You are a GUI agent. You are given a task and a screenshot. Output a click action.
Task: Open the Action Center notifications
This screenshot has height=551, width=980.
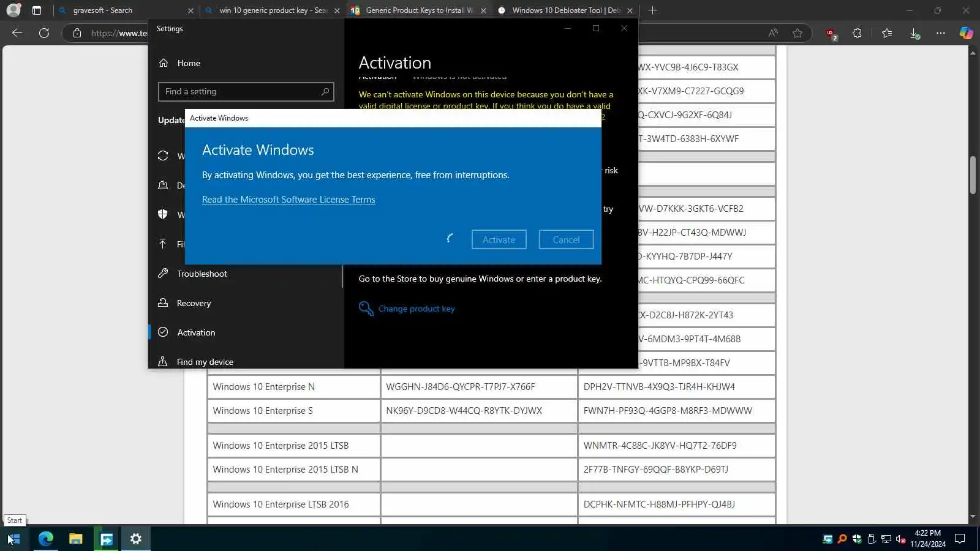[960, 539]
